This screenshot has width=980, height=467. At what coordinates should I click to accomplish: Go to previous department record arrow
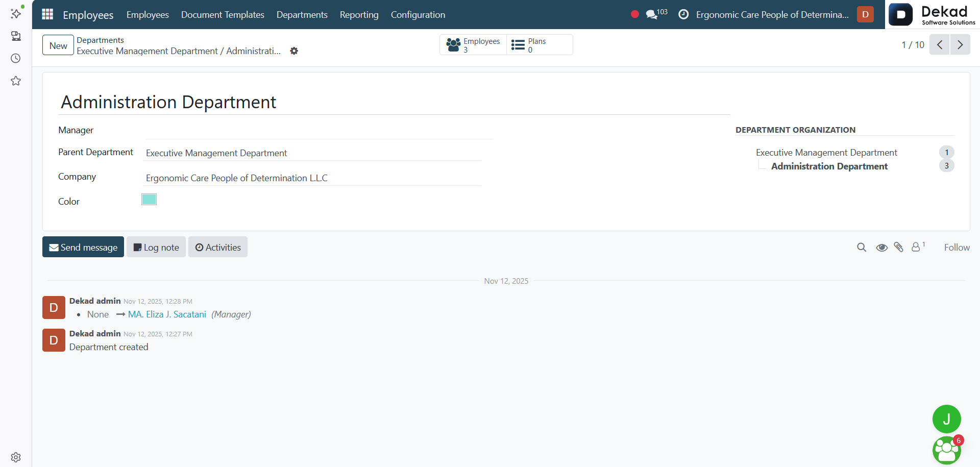(x=939, y=45)
